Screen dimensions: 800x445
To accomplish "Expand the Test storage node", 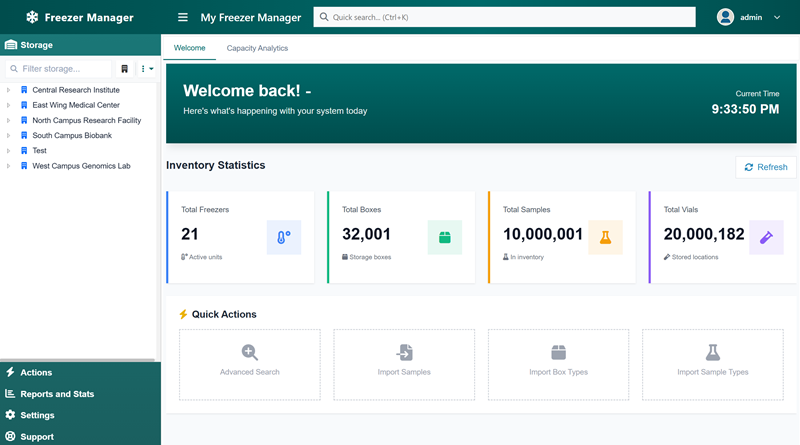I will (8, 151).
